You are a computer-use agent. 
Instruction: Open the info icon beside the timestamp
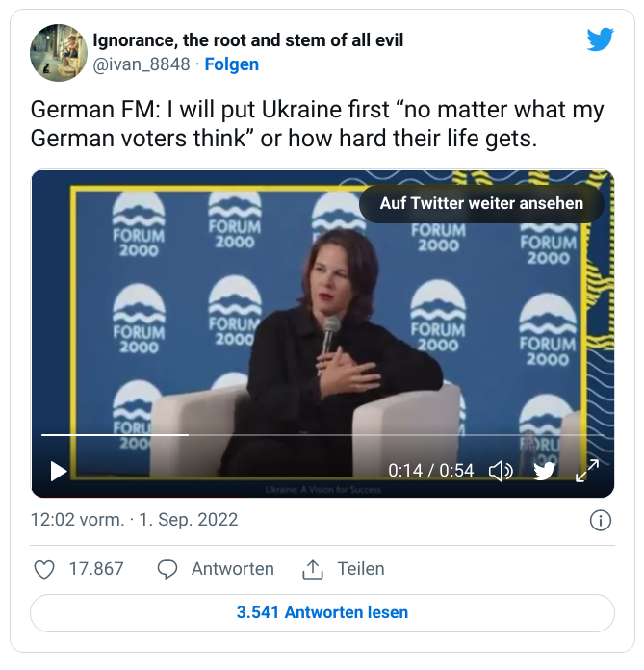point(600,521)
